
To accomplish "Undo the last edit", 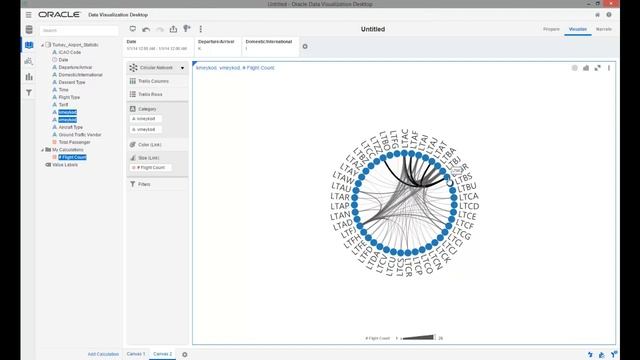I will [x=146, y=29].
